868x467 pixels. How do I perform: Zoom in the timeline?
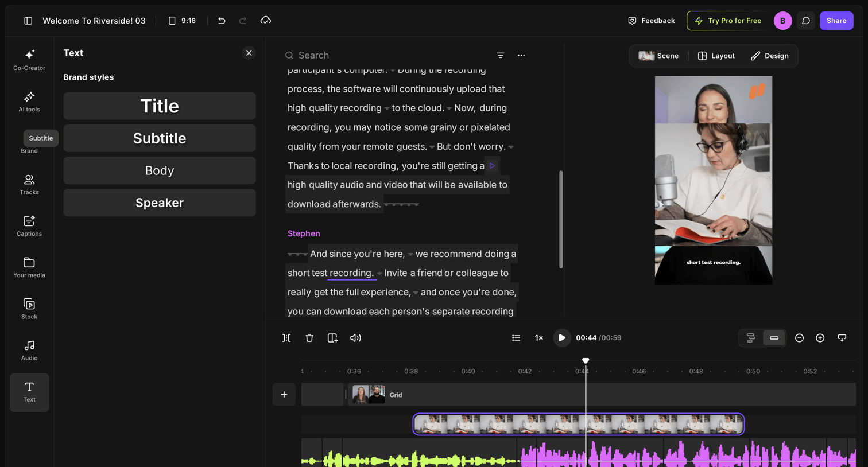click(x=820, y=338)
